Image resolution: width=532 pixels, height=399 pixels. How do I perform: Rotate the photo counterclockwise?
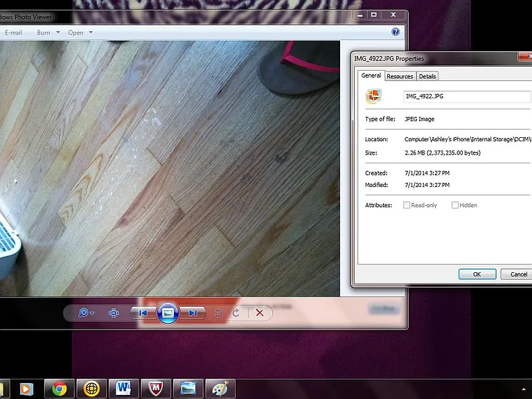(218, 313)
